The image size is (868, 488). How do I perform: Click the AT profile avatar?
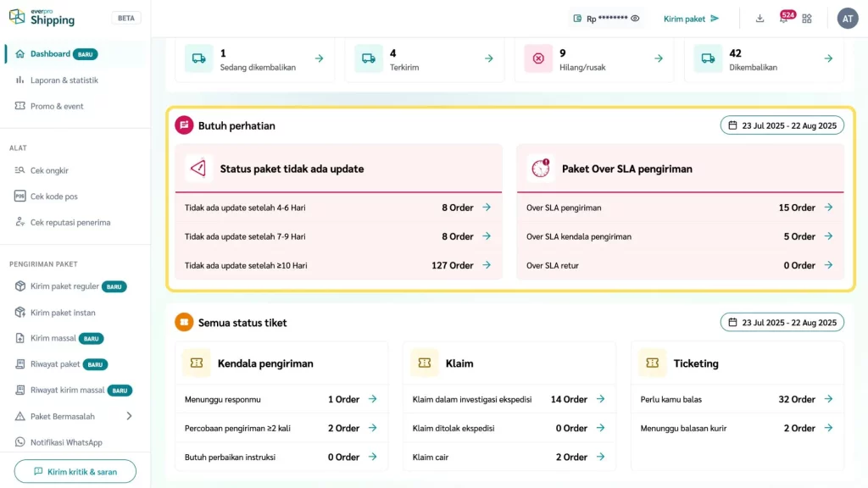(x=847, y=19)
